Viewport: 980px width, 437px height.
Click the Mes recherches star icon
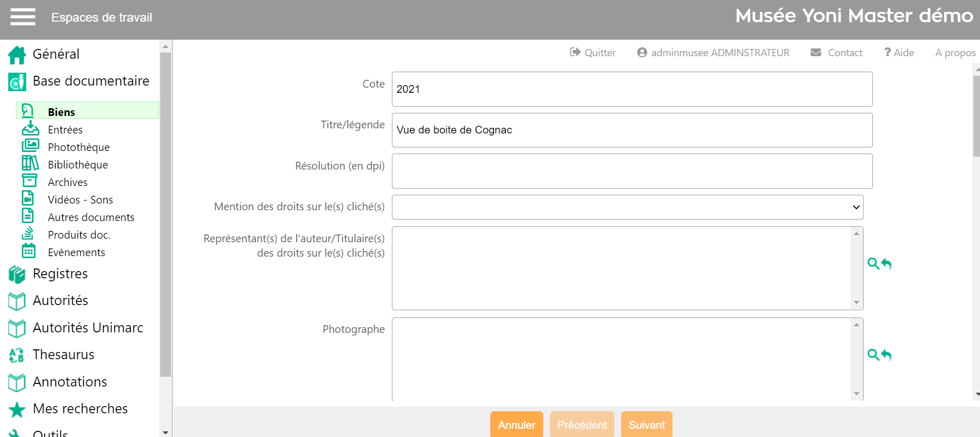pyautogui.click(x=17, y=409)
